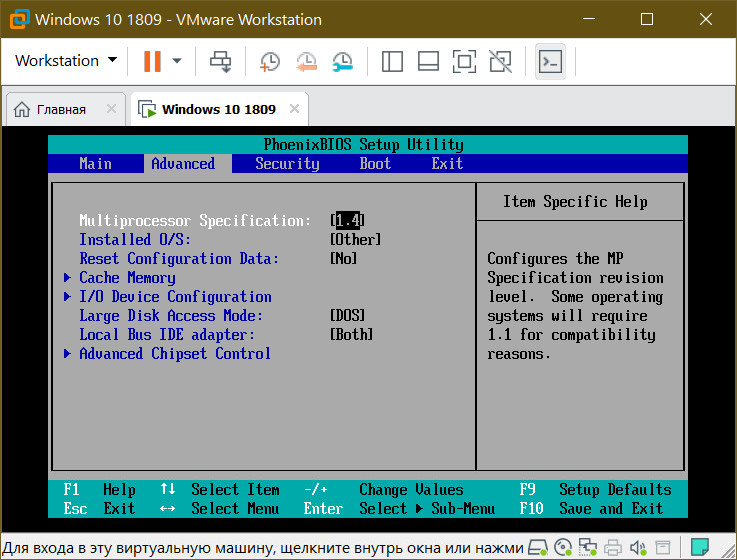Click the sound card status icon
737x560 pixels.
pos(638,547)
